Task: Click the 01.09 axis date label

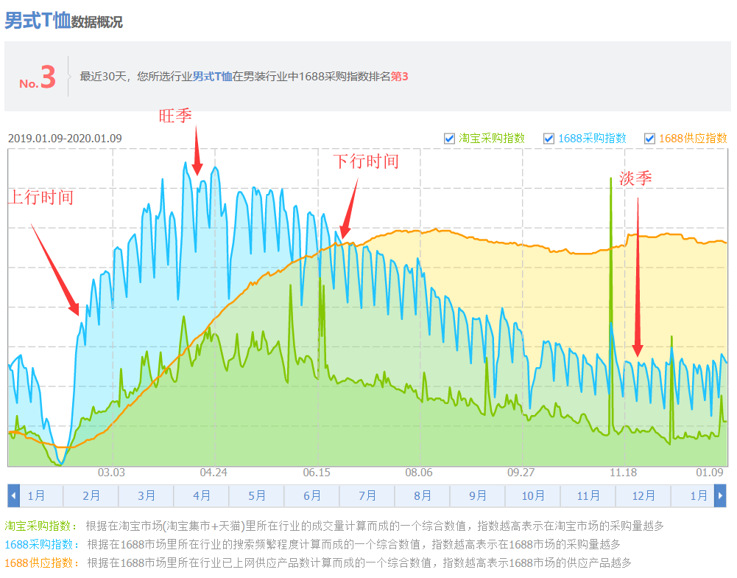Action: pyautogui.click(x=709, y=472)
